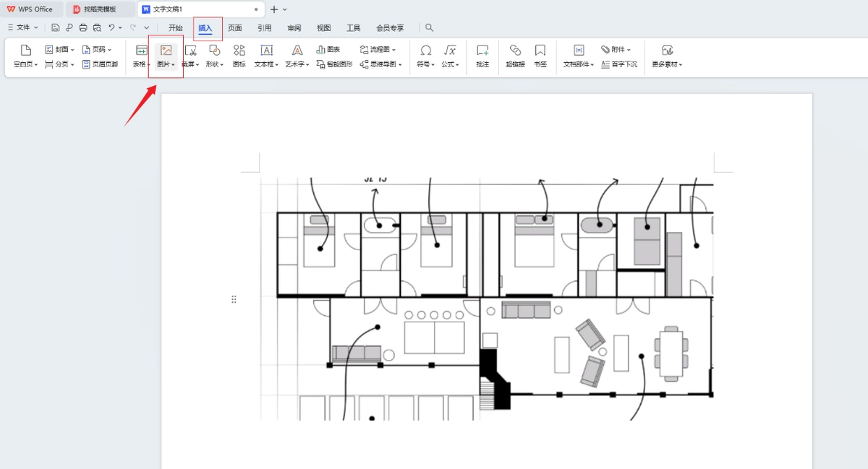Click the save icon in quick access toolbar
Image resolution: width=868 pixels, height=469 pixels.
point(56,27)
